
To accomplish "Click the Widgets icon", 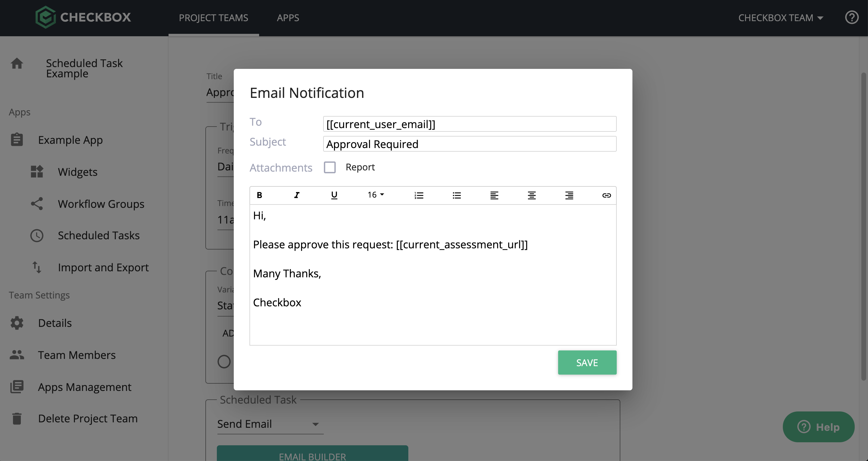I will coord(37,172).
